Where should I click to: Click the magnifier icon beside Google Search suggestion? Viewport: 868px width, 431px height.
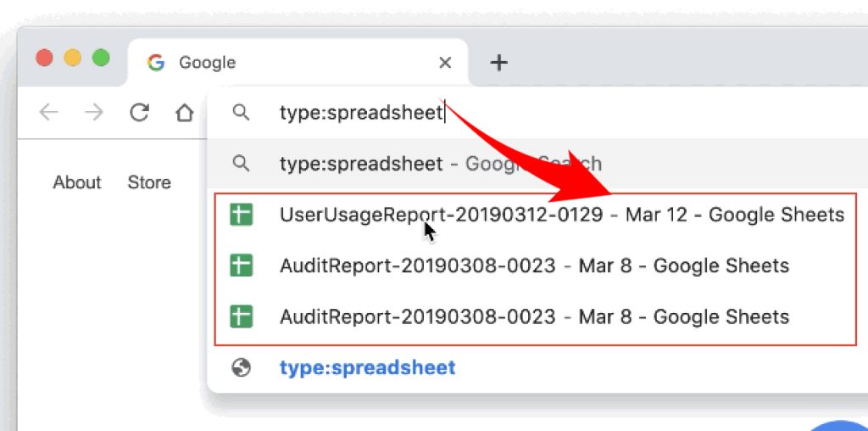pyautogui.click(x=242, y=164)
